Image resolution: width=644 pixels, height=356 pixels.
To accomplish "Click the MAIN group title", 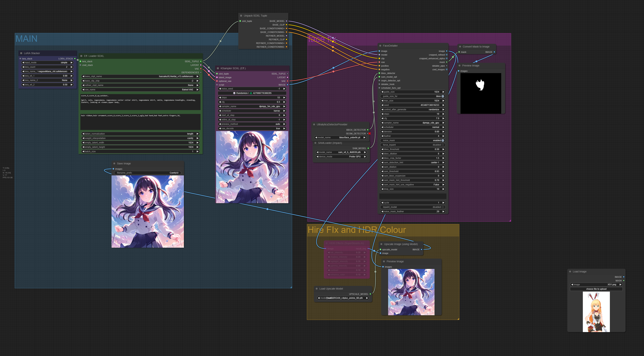I will coord(27,39).
